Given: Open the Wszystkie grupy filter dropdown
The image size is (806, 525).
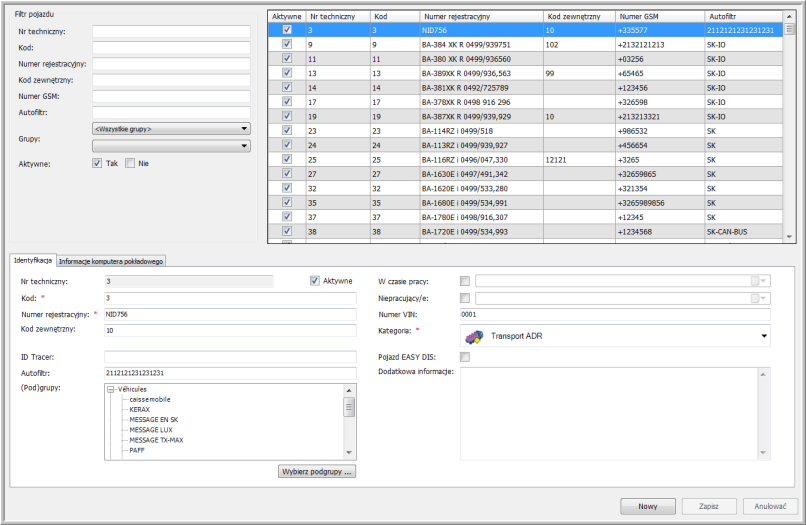Looking at the screenshot, I should click(x=244, y=129).
